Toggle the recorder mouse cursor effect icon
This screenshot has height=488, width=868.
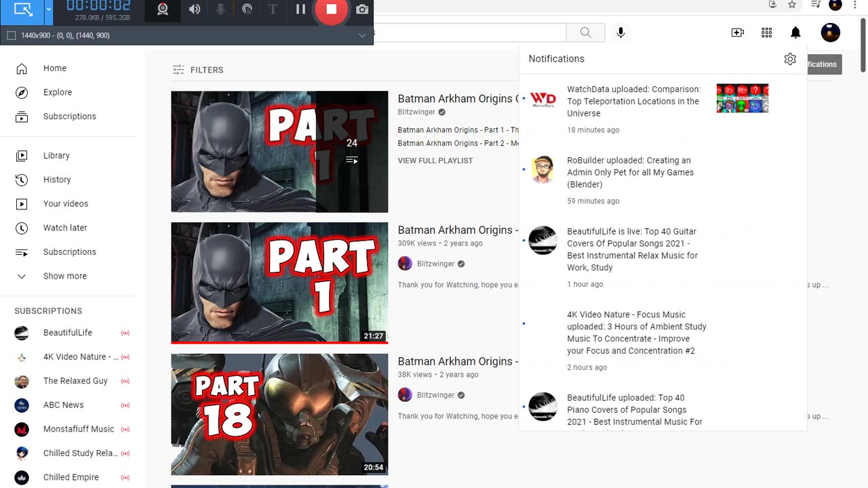tap(247, 9)
